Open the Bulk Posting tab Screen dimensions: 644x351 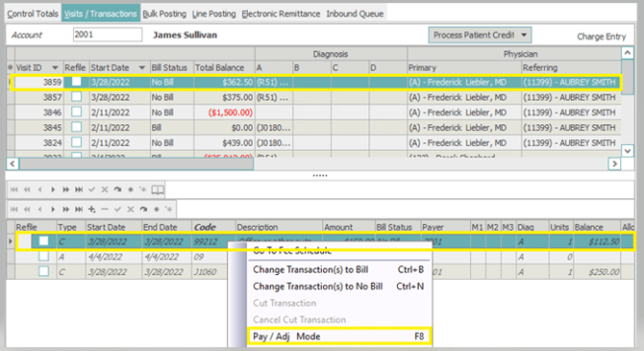coord(164,13)
